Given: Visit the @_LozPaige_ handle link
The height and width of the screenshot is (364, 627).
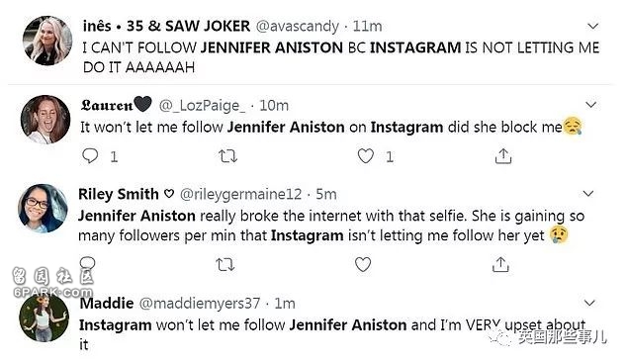Looking at the screenshot, I should [x=202, y=106].
